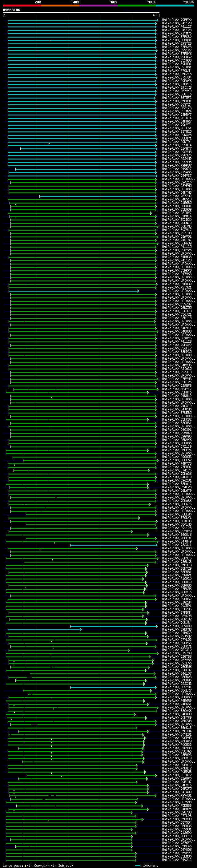Screen dimensions: 197x868
Task: Open hit UniRef100_P41126
Action: coord(177,342)
